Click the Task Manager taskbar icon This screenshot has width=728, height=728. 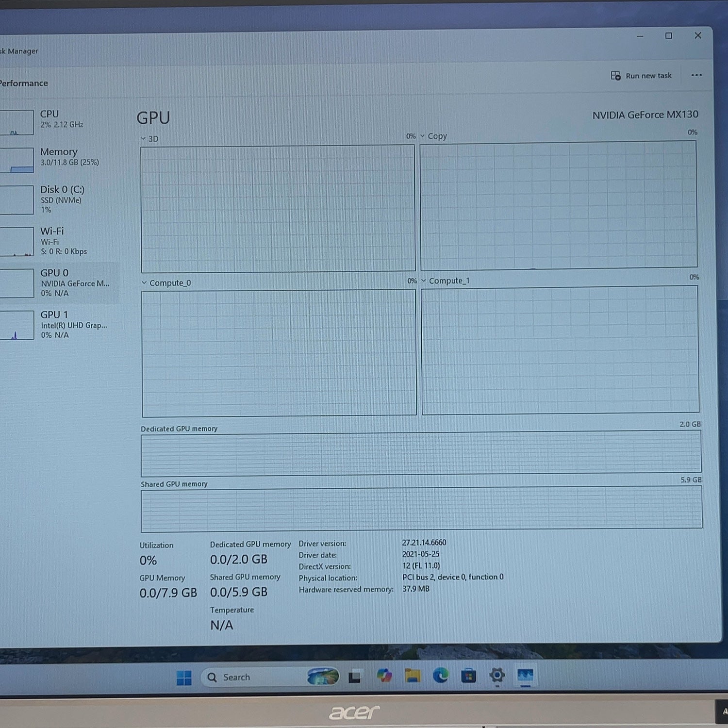click(525, 675)
